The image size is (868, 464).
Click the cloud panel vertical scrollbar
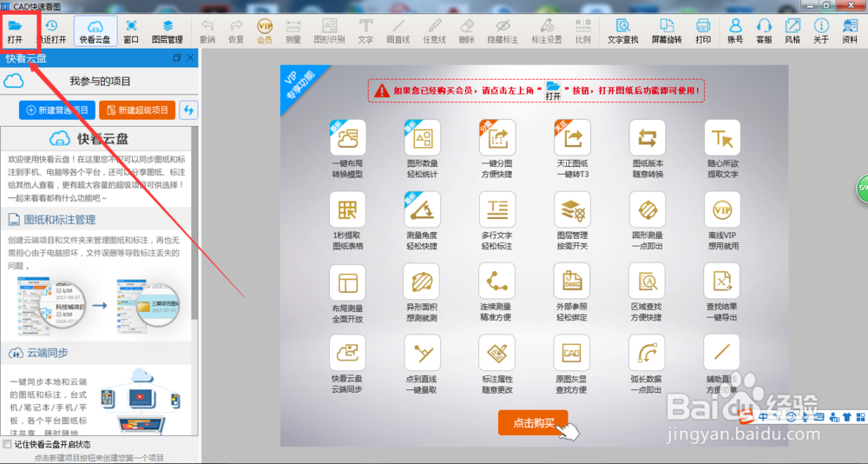click(194, 222)
